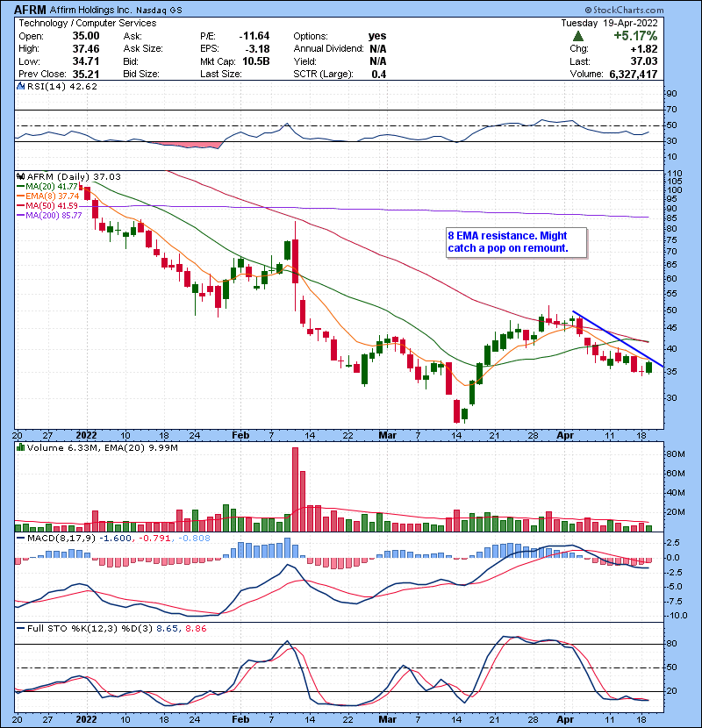The image size is (702, 728).
Task: Click the Apr label on bottom stochastic axis
Action: (565, 719)
